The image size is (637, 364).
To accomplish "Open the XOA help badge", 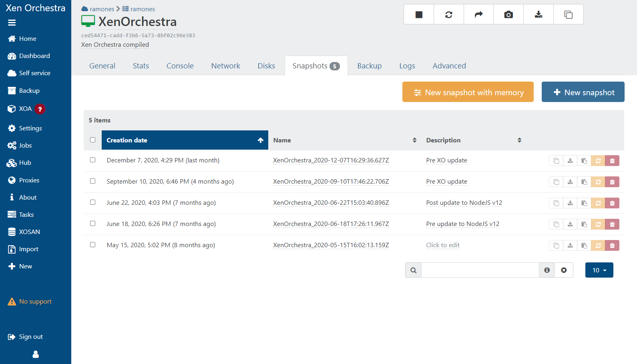I will tap(40, 109).
